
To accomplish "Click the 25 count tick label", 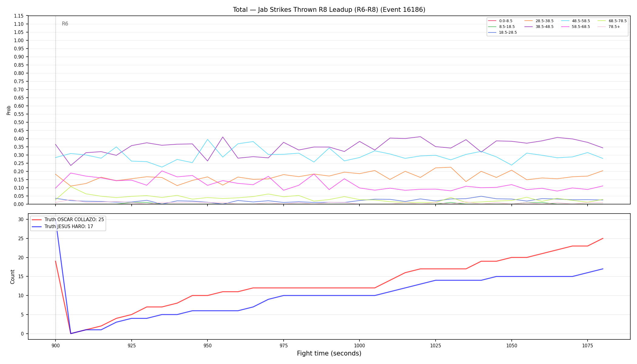I will (21, 238).
